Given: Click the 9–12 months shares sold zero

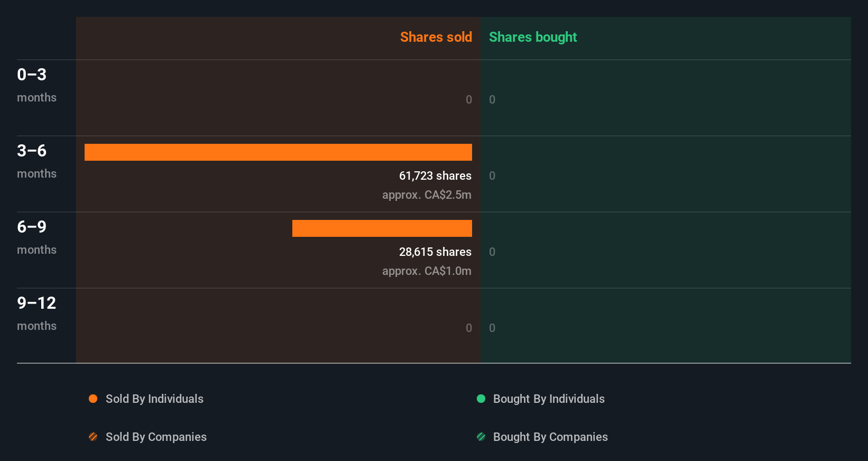Looking at the screenshot, I should 469,328.
